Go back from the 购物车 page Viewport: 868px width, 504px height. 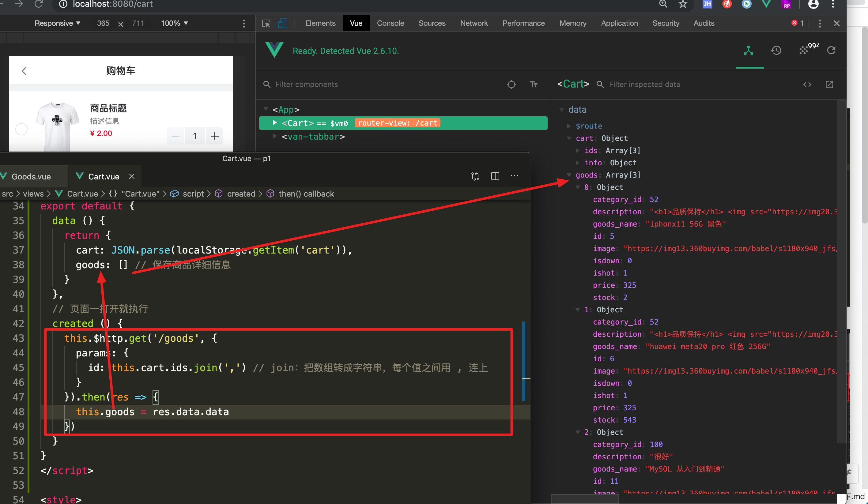(x=24, y=71)
